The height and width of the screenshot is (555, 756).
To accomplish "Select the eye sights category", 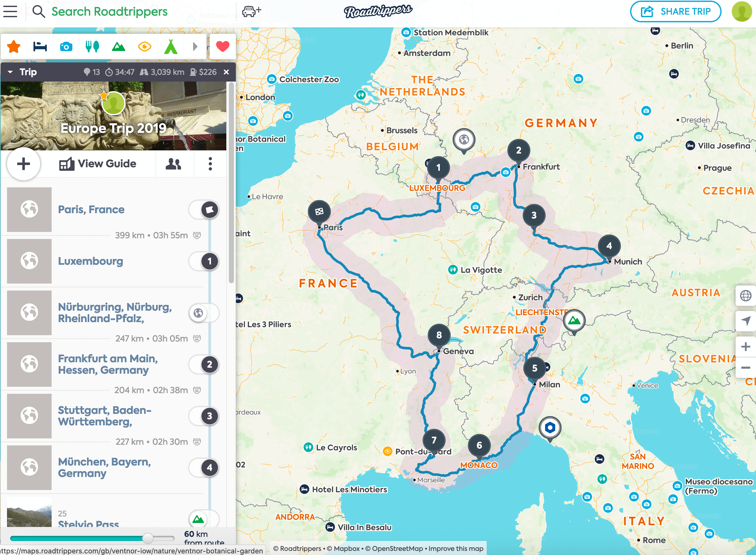I will [x=144, y=47].
